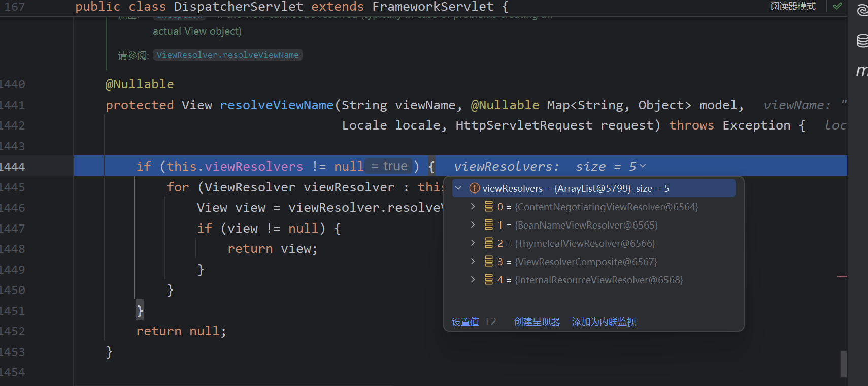Click the editor vertical scrollbar thumb
Viewport: 868px width, 386px height.
coord(843,364)
